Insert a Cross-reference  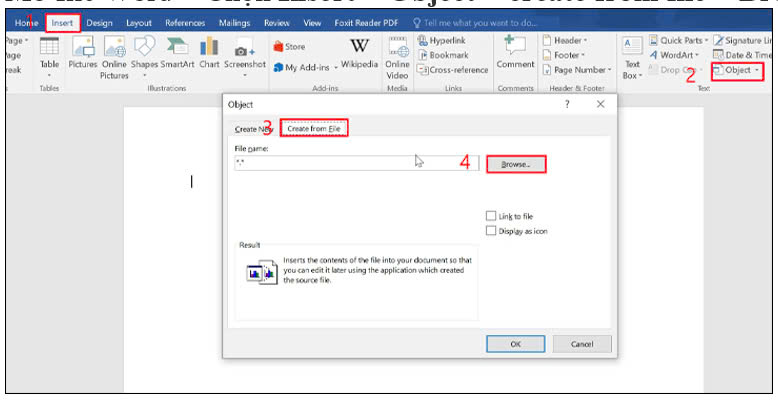[453, 70]
